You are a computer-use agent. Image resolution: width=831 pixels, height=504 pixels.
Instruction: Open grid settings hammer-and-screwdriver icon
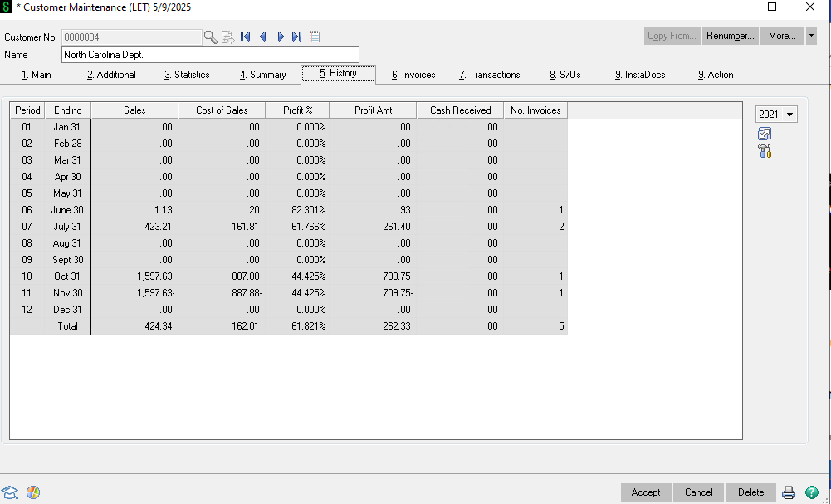tap(765, 151)
